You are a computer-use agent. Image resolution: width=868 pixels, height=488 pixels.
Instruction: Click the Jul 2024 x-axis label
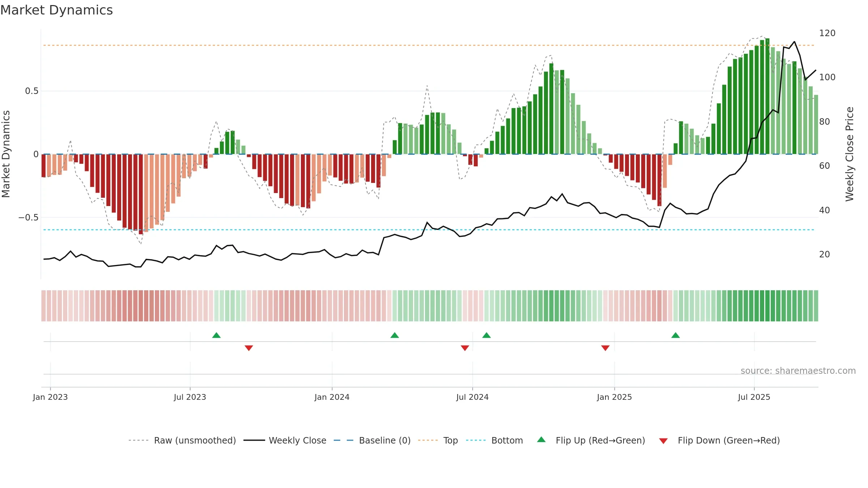coord(472,397)
